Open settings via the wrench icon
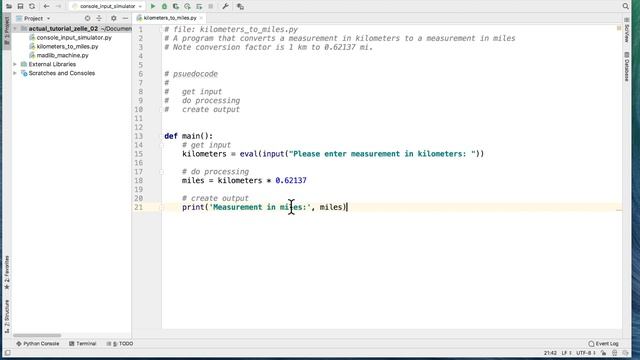 (x=225, y=6)
